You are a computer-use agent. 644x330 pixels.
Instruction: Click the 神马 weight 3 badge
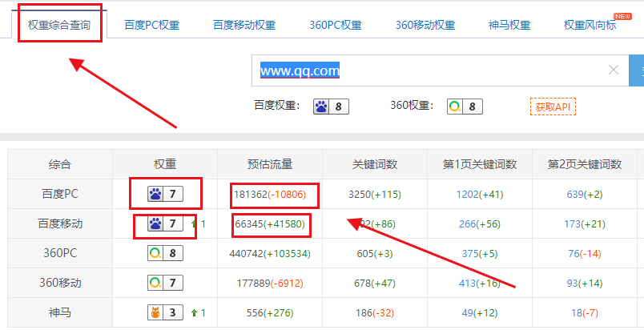tap(165, 312)
